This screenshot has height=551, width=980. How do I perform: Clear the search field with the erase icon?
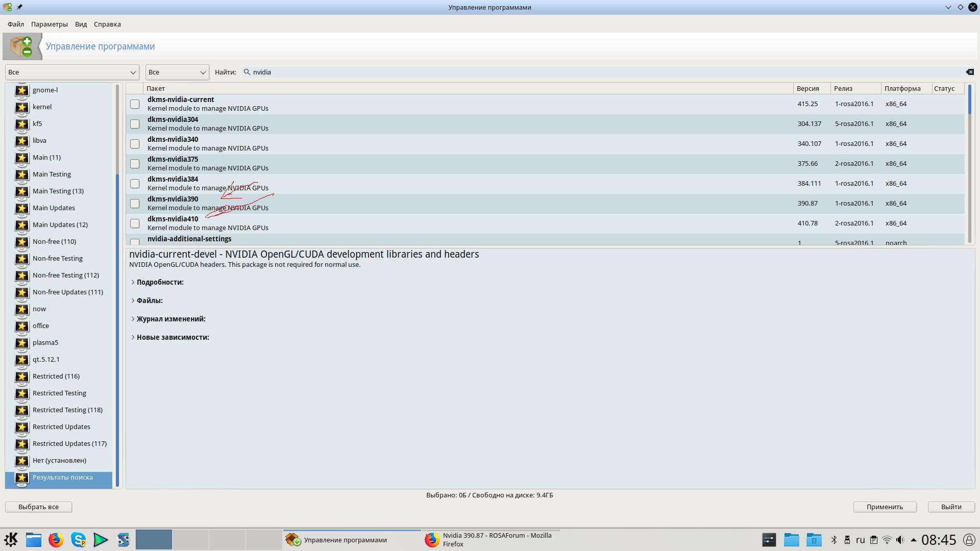click(x=970, y=72)
